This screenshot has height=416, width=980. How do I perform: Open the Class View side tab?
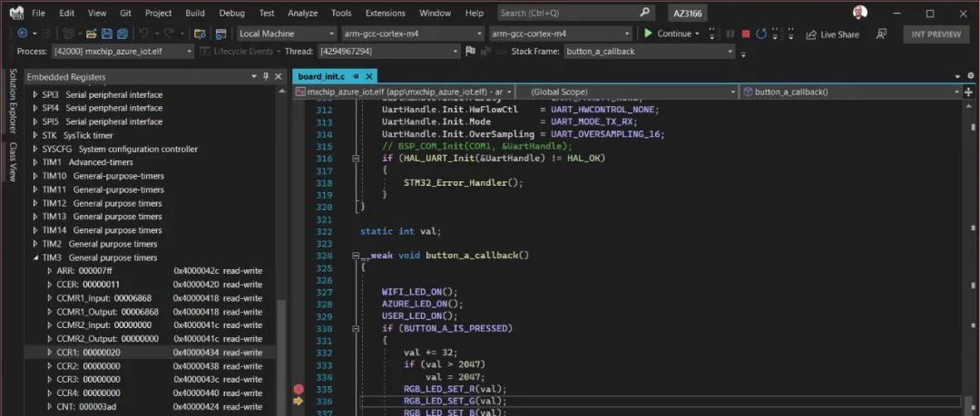tap(13, 161)
